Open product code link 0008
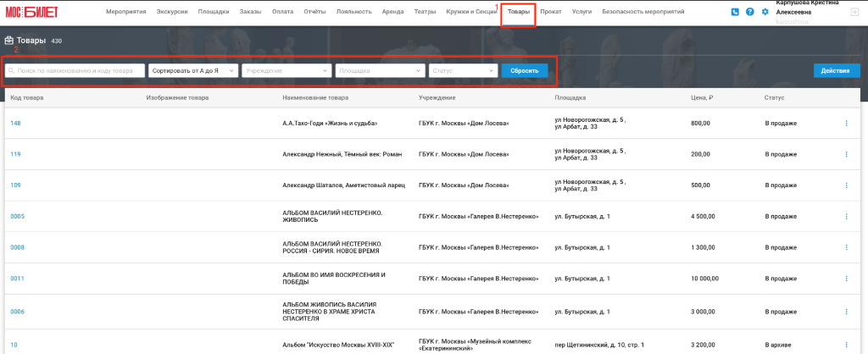Viewport: 868px width, 354px height. (x=18, y=248)
